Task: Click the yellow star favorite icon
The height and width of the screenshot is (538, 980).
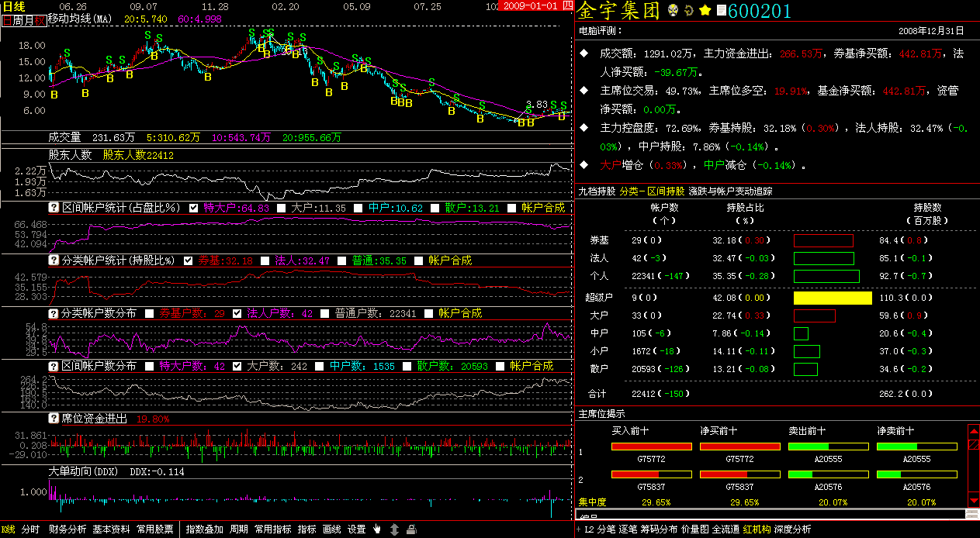Action: point(705,10)
